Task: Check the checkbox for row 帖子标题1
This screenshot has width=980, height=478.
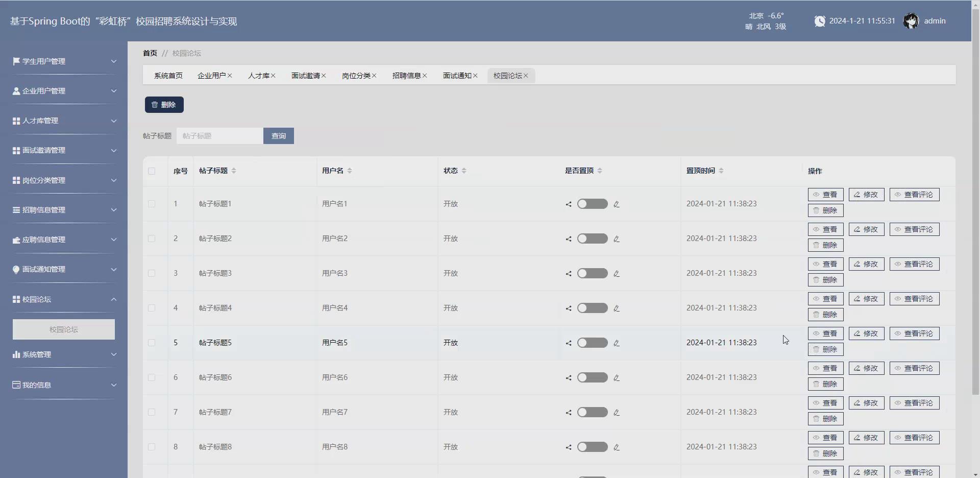Action: [x=152, y=204]
